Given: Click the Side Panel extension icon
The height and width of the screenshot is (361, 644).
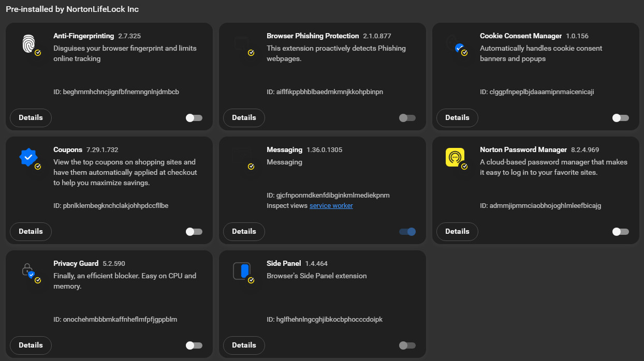Looking at the screenshot, I should pyautogui.click(x=242, y=271).
